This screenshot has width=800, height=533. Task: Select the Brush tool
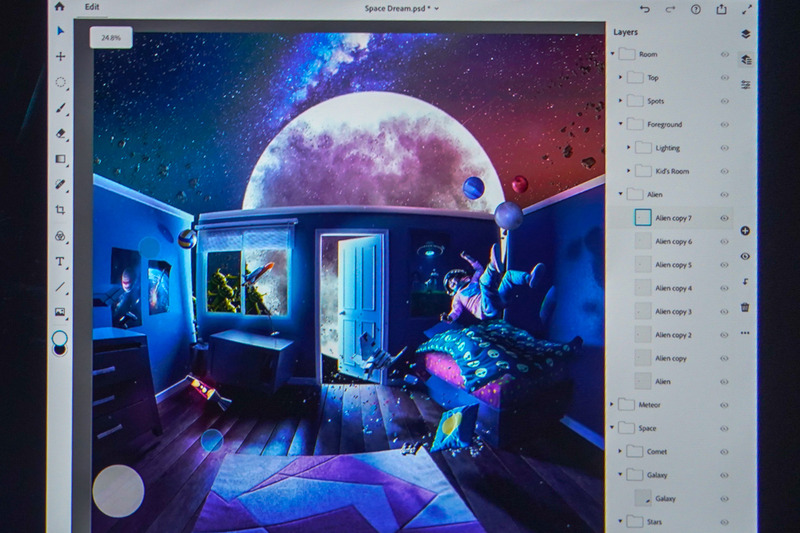60,108
